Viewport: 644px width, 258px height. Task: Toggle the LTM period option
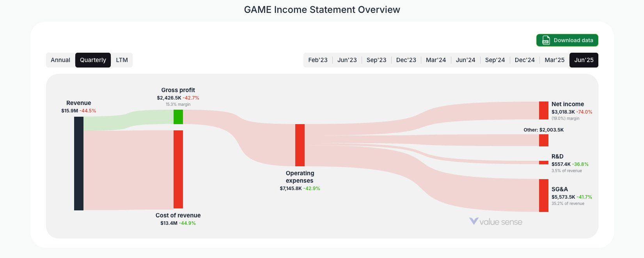coord(122,60)
